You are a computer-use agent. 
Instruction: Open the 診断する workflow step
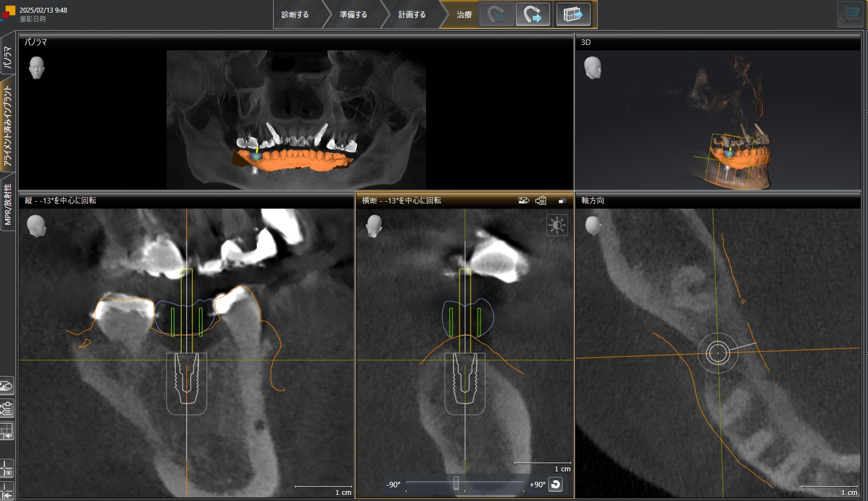295,15
